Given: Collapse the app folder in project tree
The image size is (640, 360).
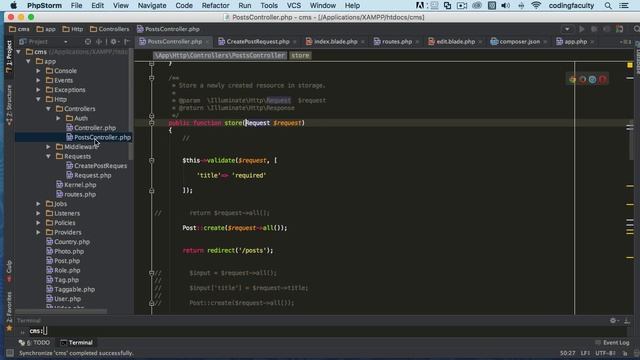Looking at the screenshot, I should coord(28,61).
